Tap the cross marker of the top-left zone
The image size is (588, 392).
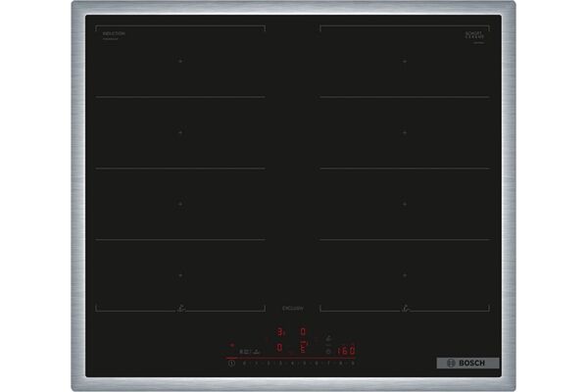coord(179,61)
